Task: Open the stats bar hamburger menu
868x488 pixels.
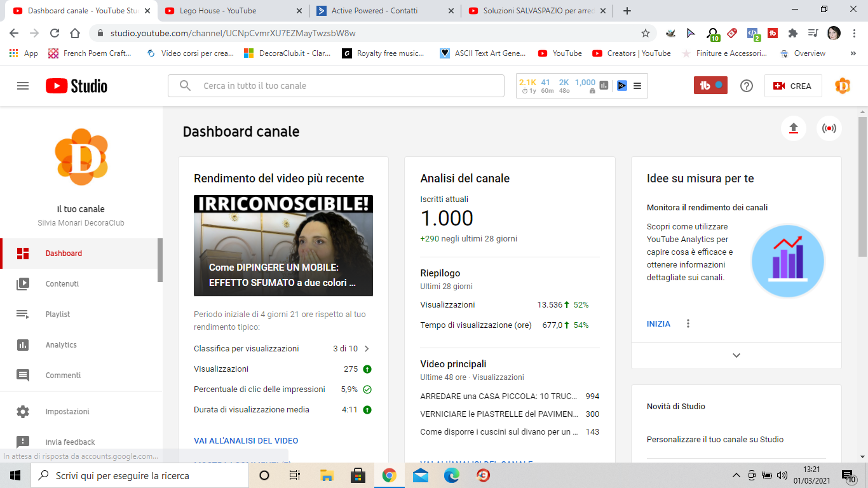Action: [637, 86]
